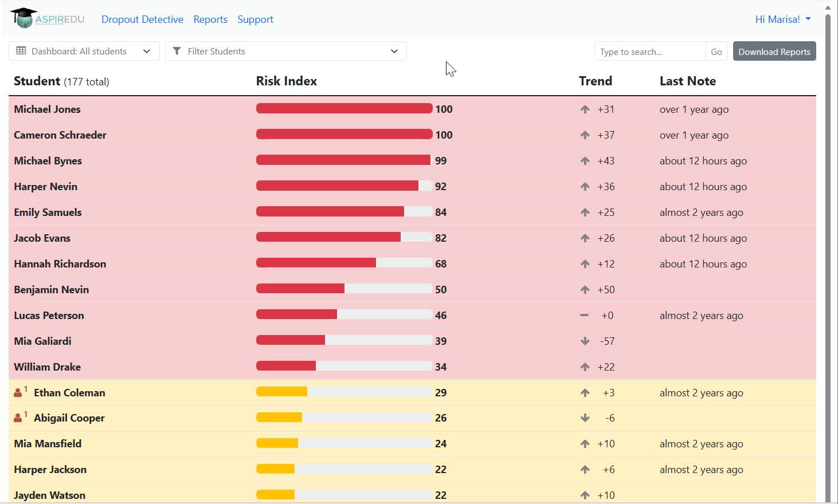The width and height of the screenshot is (838, 504).
Task: Click the person alert icon beside Abigail Cooper
Action: 21,417
